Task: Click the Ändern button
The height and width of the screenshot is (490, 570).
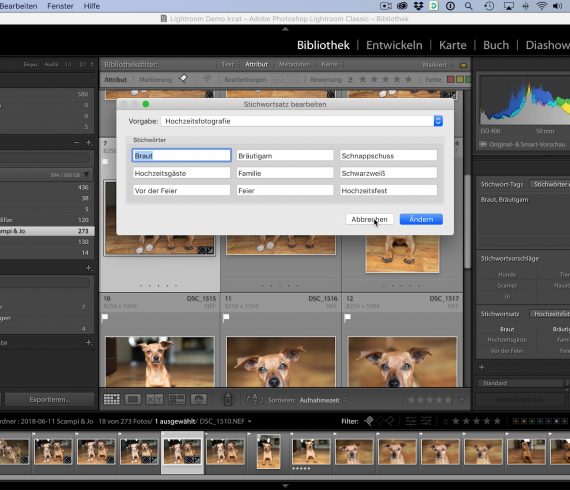Action: tap(421, 219)
